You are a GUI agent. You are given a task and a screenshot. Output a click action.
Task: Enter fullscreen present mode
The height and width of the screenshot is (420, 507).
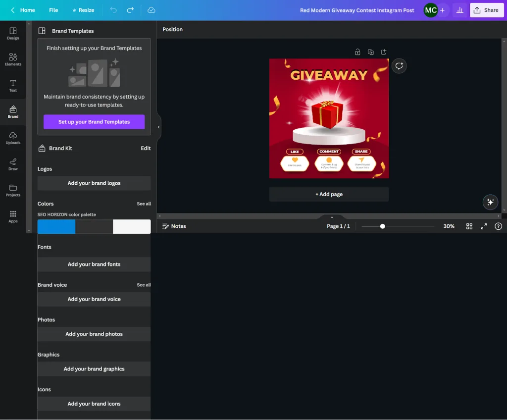tap(484, 226)
